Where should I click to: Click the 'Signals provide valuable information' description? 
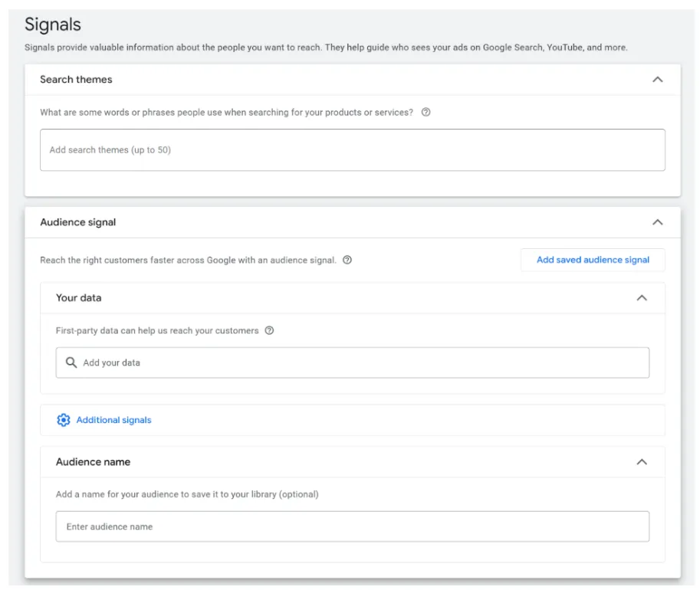click(326, 48)
